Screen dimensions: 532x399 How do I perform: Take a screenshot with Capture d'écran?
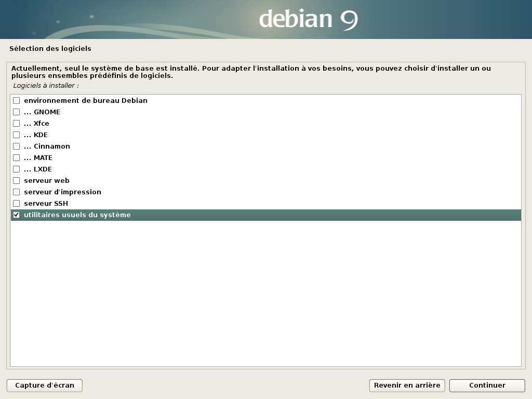[45, 385]
